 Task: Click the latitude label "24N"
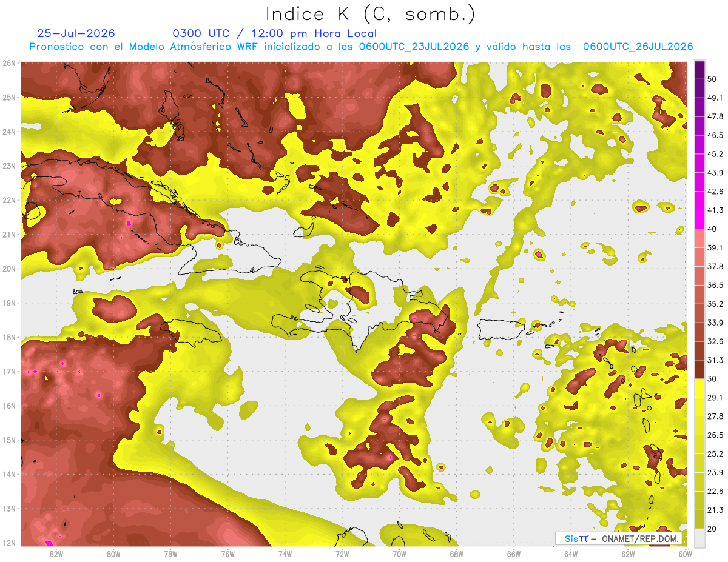point(10,132)
